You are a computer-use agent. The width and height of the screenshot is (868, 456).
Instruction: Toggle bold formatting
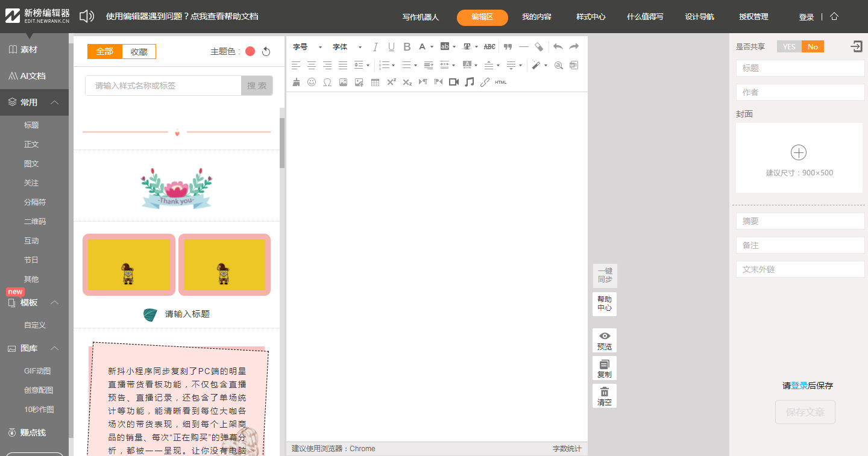coord(407,47)
